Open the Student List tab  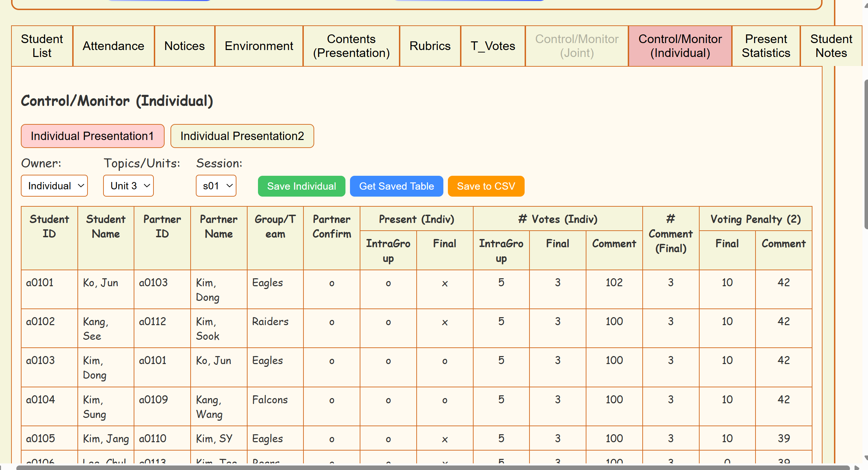pos(42,46)
